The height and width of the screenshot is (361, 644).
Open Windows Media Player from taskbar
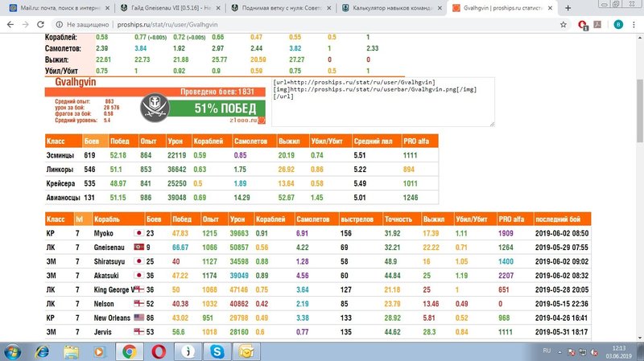pyautogui.click(x=100, y=351)
